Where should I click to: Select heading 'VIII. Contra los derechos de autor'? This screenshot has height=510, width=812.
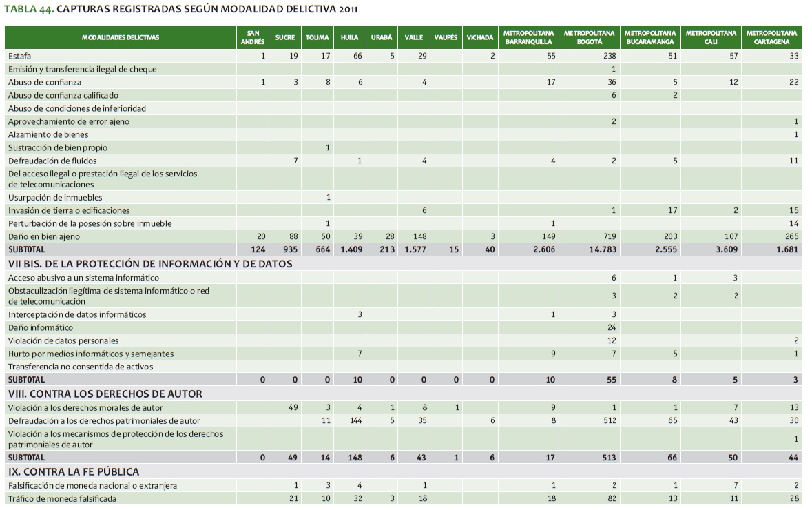tap(105, 394)
